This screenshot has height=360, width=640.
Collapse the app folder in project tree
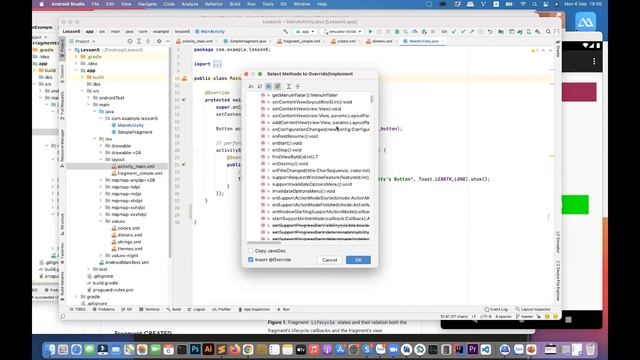coord(76,70)
